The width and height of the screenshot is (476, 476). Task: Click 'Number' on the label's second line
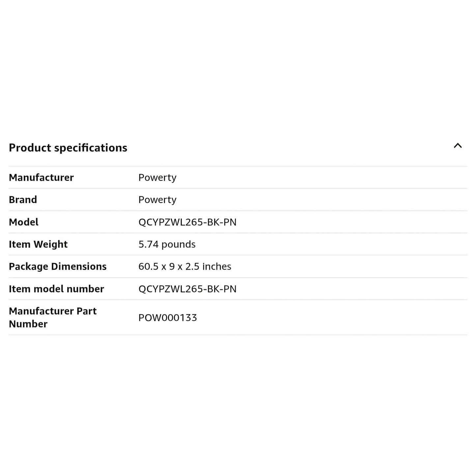(x=28, y=324)
